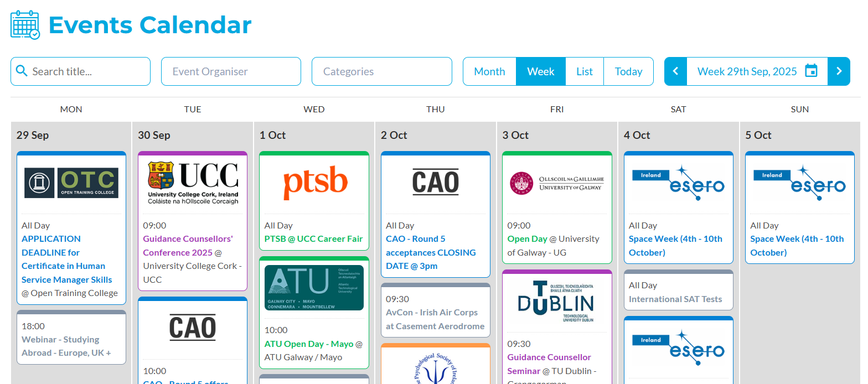Image resolution: width=868 pixels, height=384 pixels.
Task: Select the Week view tab
Action: tap(541, 71)
